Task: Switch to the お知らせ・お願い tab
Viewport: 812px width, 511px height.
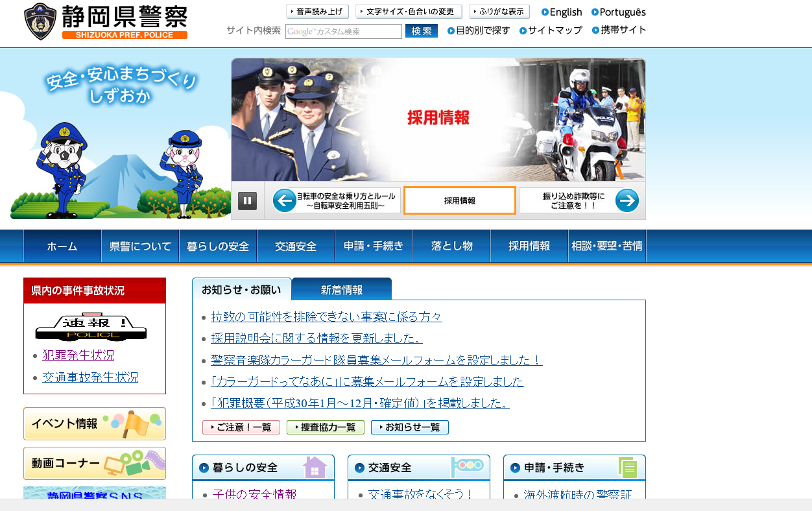Action: [x=241, y=289]
